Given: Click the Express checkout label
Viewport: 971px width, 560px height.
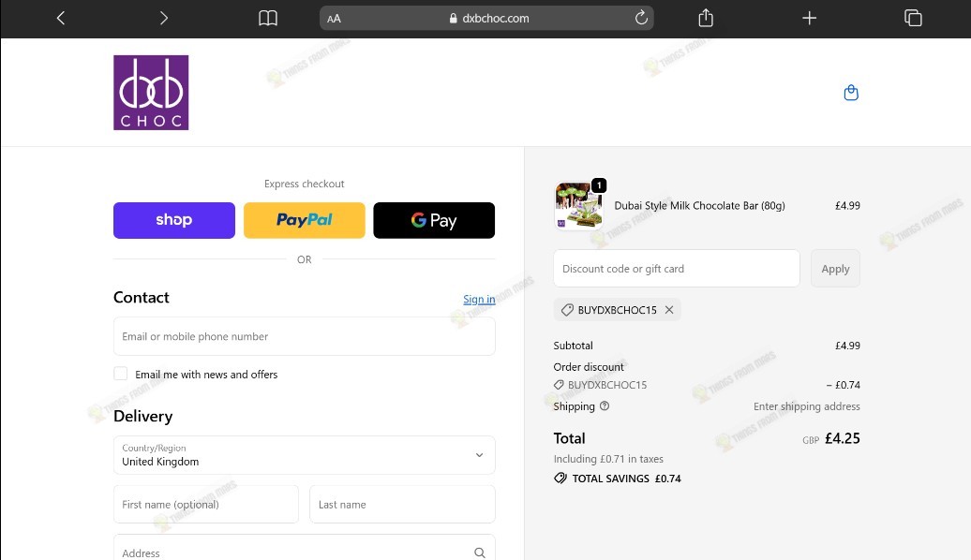Looking at the screenshot, I should coord(304,184).
